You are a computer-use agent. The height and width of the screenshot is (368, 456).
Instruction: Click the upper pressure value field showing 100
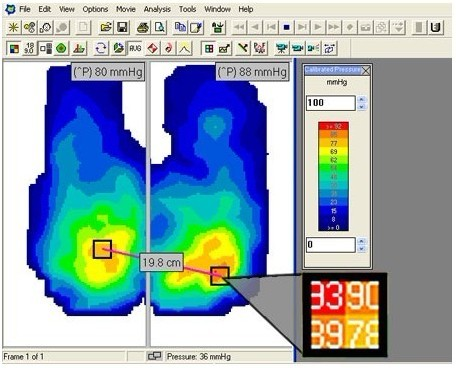coord(331,103)
